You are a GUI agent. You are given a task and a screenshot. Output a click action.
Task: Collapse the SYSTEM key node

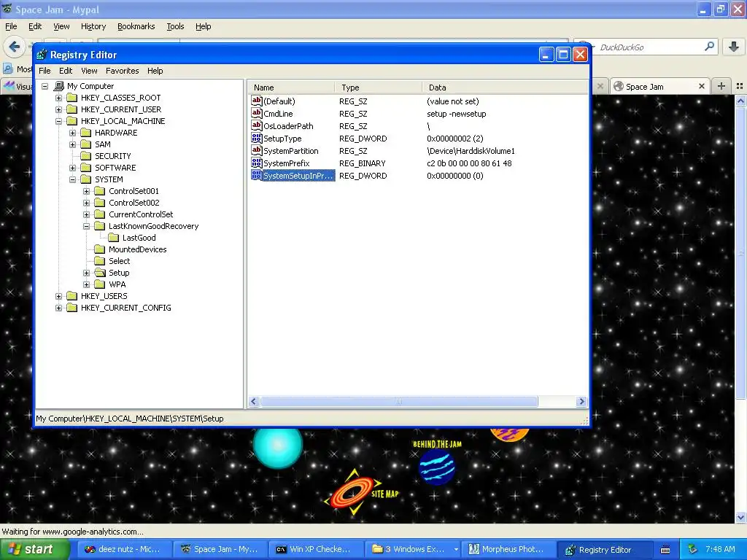(x=72, y=179)
